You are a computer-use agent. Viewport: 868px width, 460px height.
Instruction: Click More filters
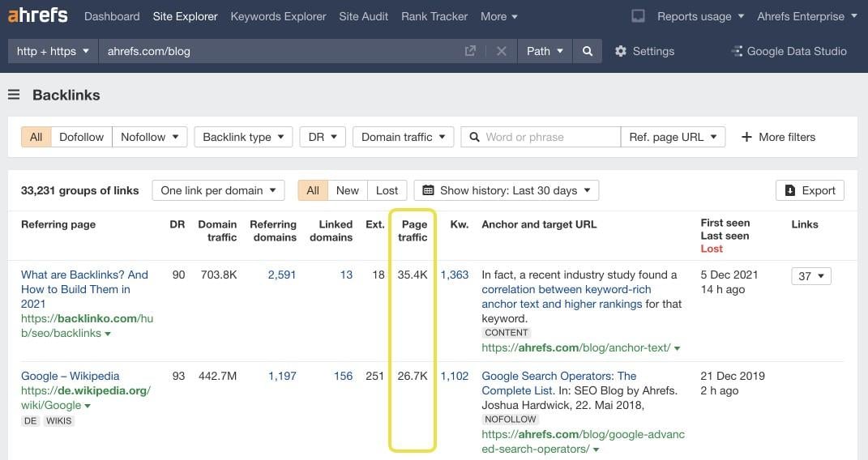click(778, 137)
